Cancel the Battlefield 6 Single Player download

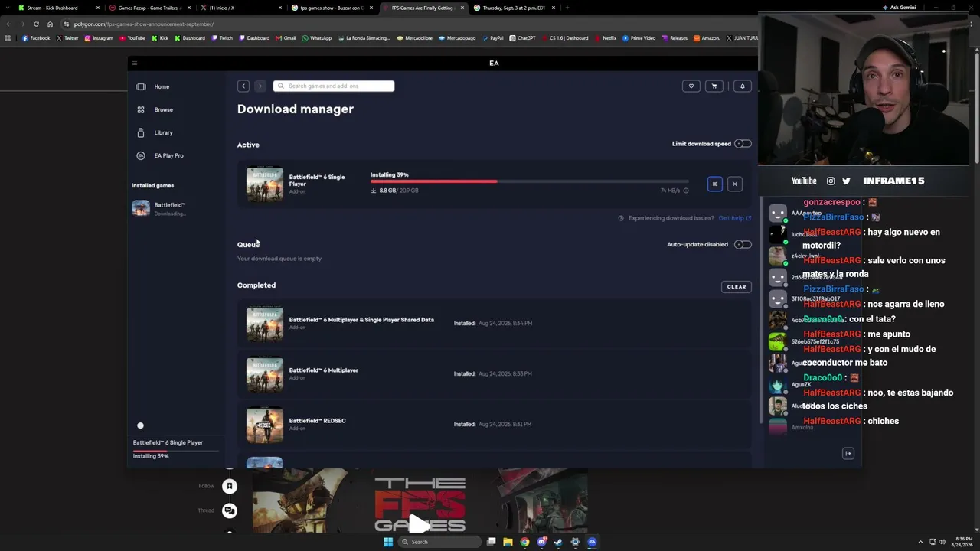point(735,184)
